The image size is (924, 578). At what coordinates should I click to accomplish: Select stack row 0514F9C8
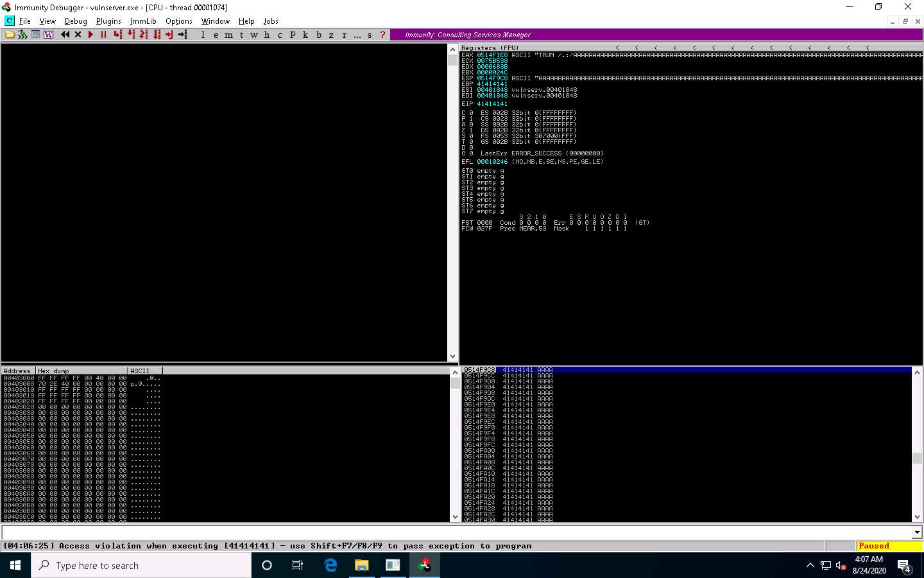(686, 370)
